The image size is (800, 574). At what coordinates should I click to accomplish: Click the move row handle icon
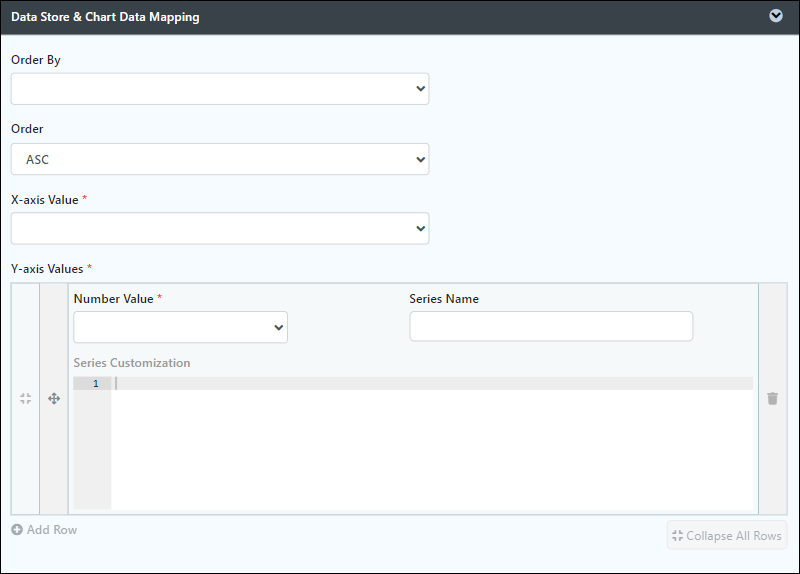tap(54, 398)
